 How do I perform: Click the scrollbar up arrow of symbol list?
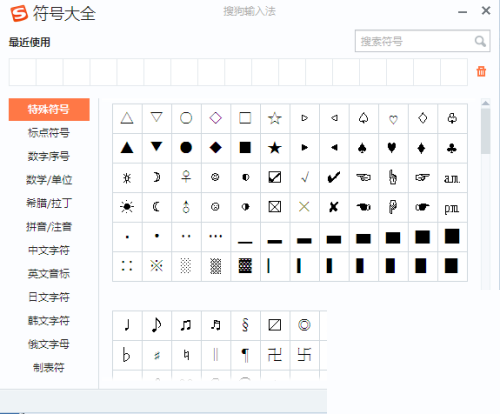pos(486,103)
